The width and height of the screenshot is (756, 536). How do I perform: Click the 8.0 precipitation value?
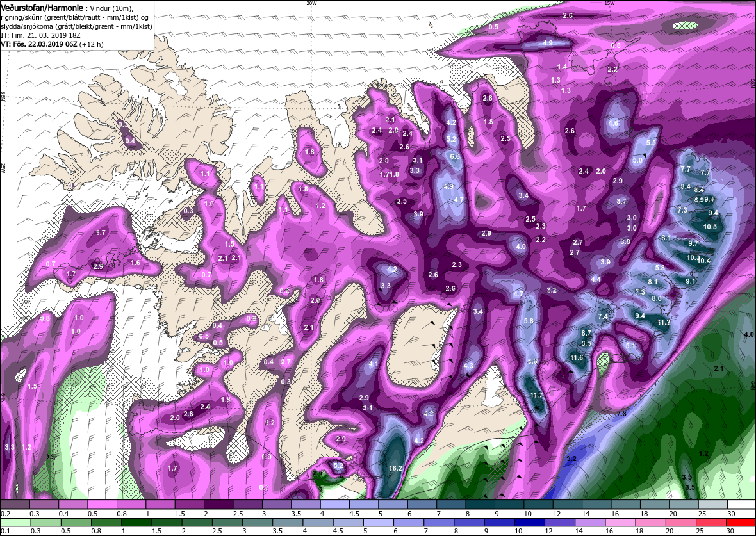point(657,298)
